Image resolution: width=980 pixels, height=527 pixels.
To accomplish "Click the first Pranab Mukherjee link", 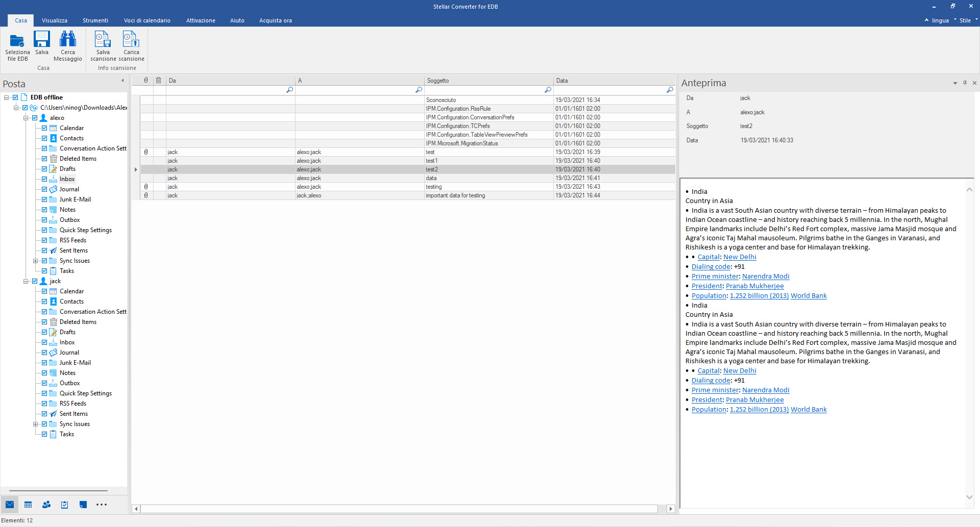I will point(754,286).
